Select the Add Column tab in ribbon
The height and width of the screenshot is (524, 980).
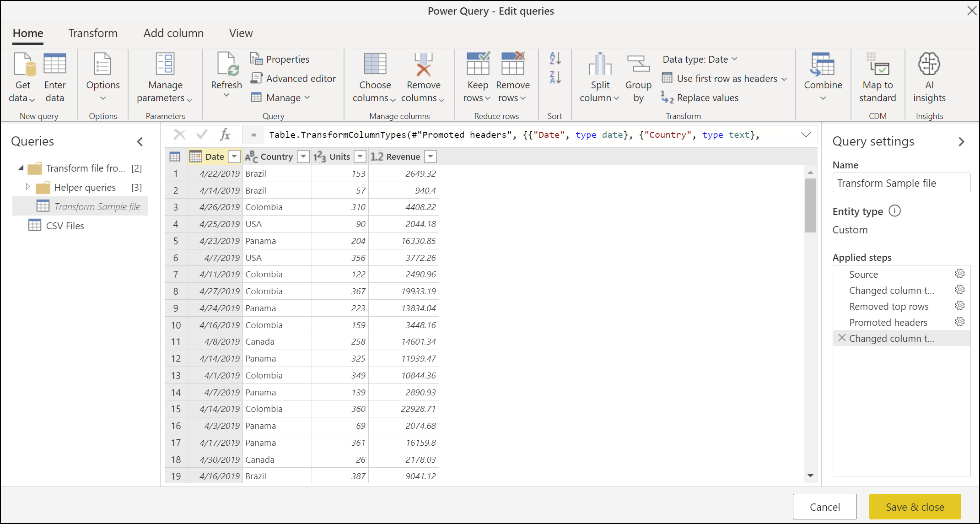[x=172, y=32]
